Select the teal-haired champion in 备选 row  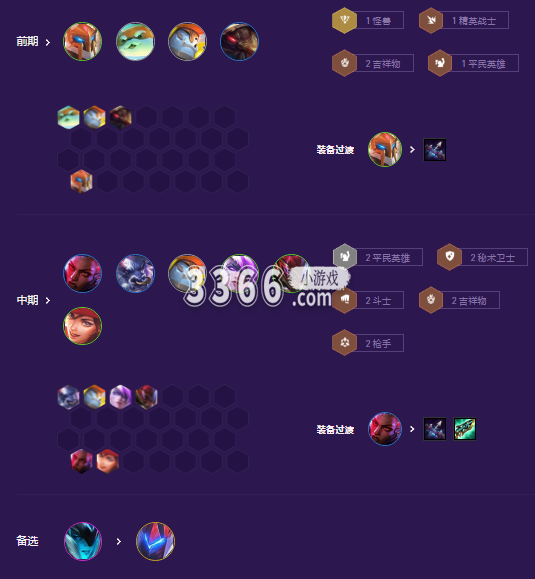tap(83, 541)
